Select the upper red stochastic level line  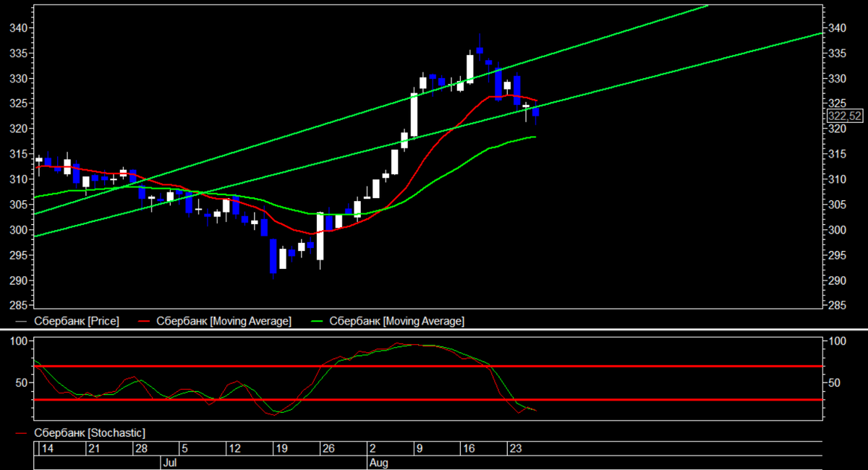428,367
